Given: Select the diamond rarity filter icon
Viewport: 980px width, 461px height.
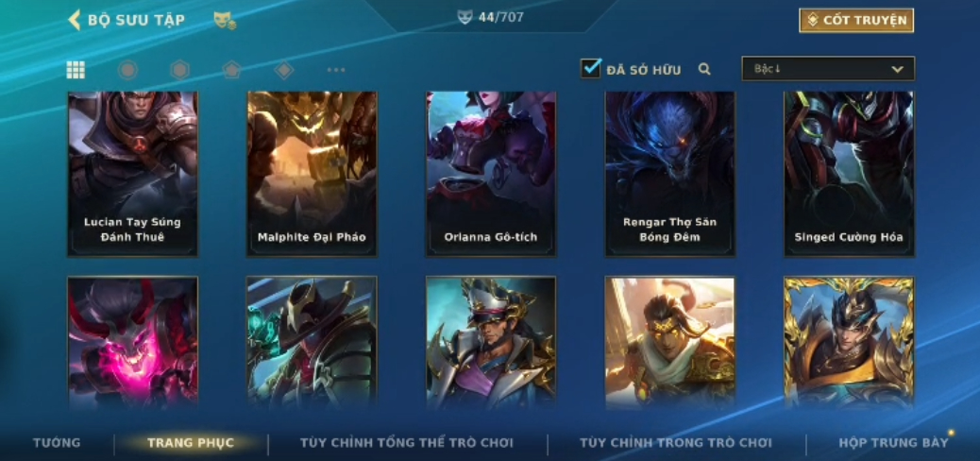Looking at the screenshot, I should tap(284, 69).
